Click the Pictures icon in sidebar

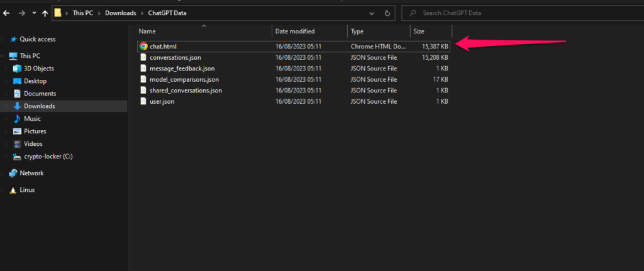[17, 131]
